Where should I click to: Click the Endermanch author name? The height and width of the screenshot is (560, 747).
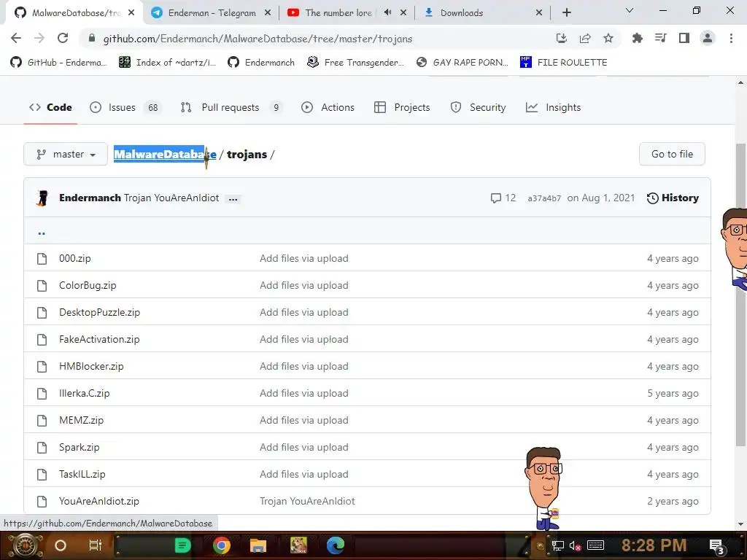pos(90,198)
